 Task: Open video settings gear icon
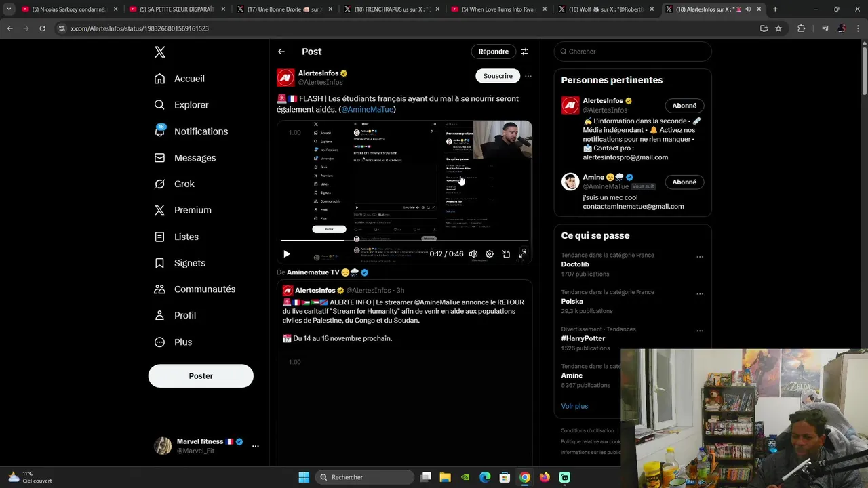click(x=490, y=254)
